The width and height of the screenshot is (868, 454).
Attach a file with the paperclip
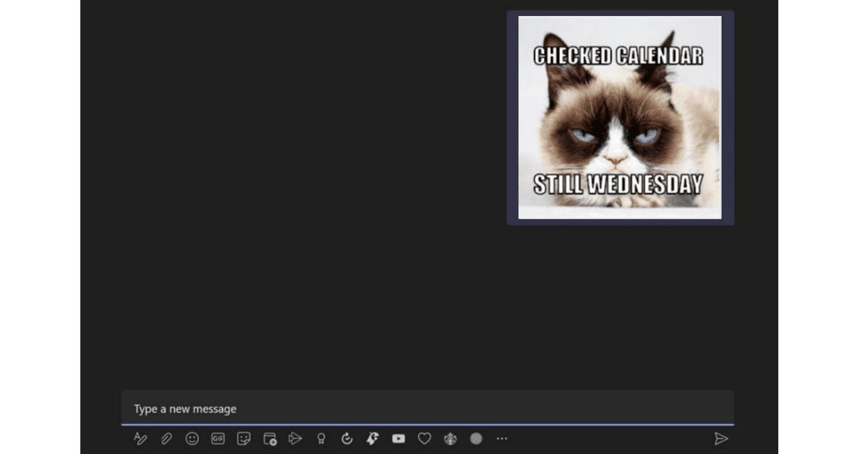[x=166, y=439]
